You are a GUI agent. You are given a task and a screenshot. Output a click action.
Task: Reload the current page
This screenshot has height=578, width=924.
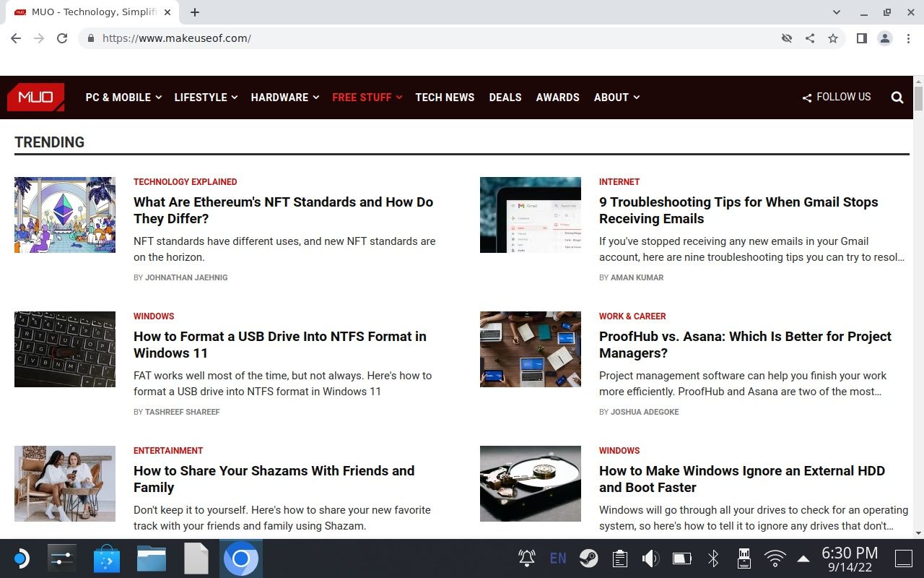click(x=62, y=38)
